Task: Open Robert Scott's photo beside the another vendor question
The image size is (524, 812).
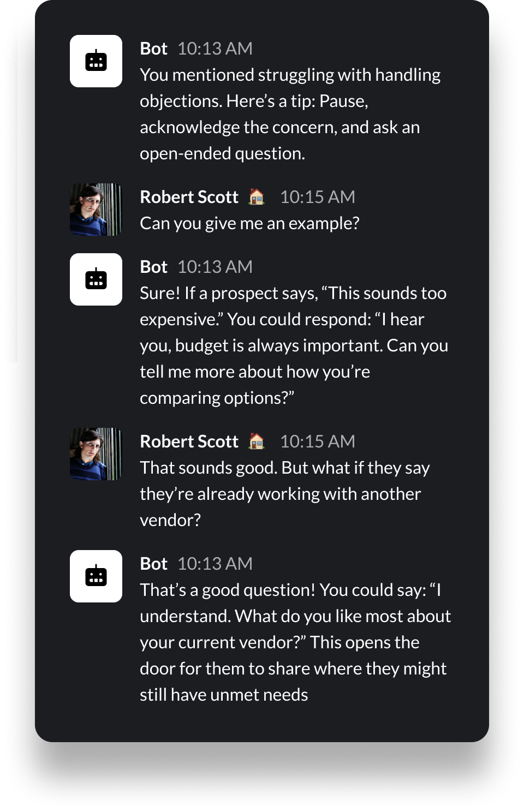Action: (96, 454)
